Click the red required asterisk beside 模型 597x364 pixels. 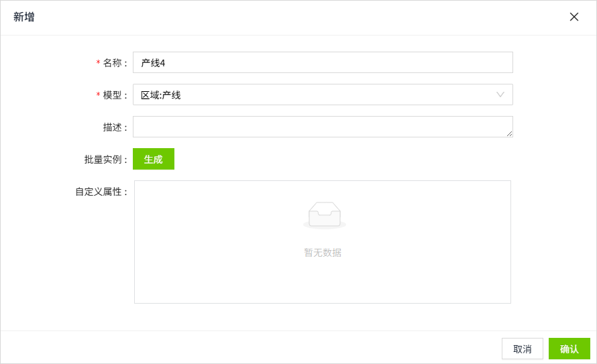pyautogui.click(x=98, y=95)
